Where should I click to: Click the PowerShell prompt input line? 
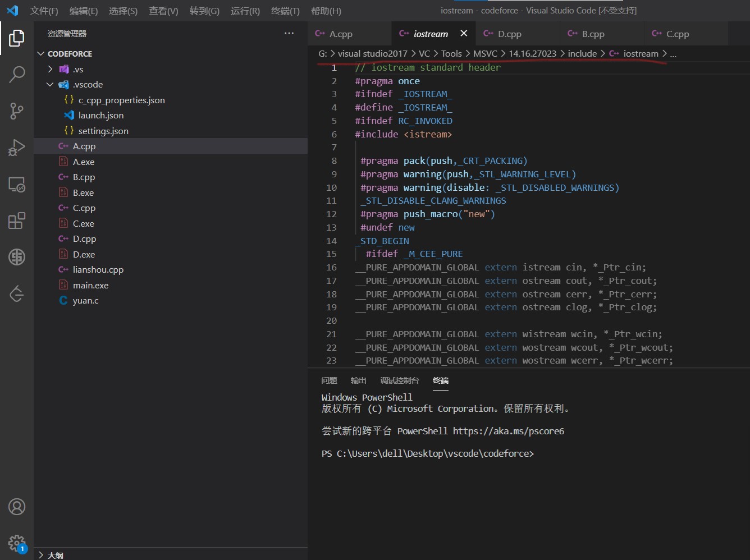(x=427, y=453)
